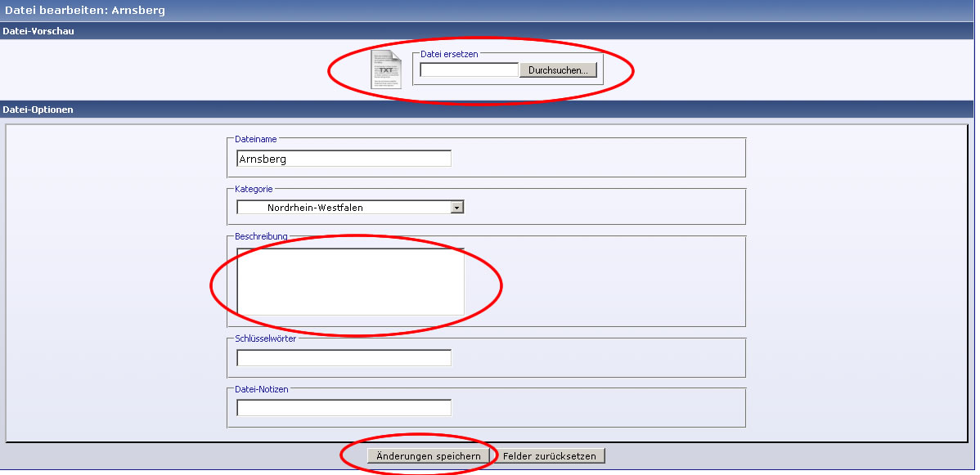Image resolution: width=980 pixels, height=475 pixels.
Task: Click the Datei ersetzen file path field
Action: pyautogui.click(x=469, y=70)
